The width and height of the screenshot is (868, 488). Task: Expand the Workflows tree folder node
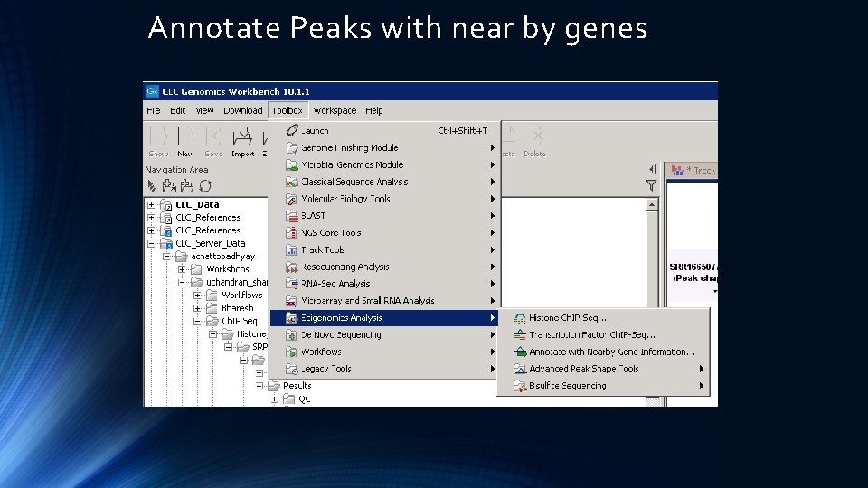pyautogui.click(x=197, y=296)
